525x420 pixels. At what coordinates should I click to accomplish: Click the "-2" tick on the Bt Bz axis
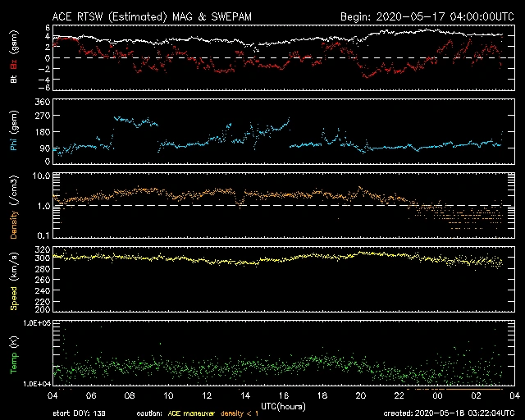pyautogui.click(x=44, y=69)
